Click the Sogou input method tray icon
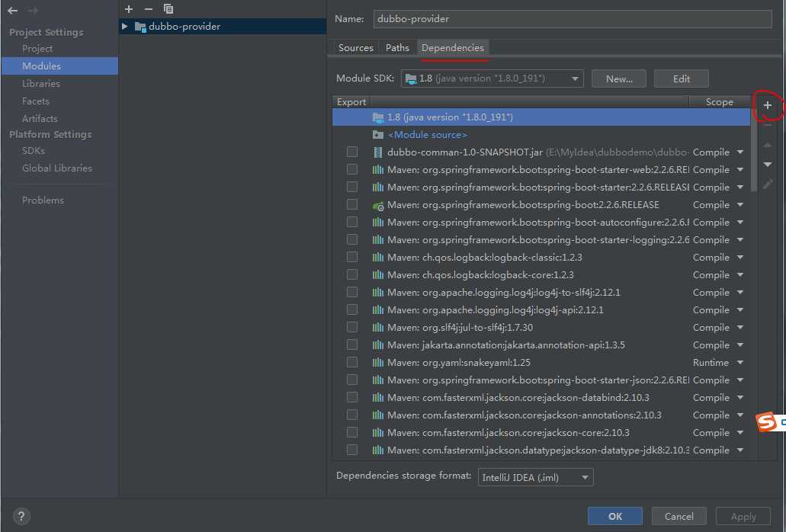Viewport: 786px width, 532px height. 766,421
